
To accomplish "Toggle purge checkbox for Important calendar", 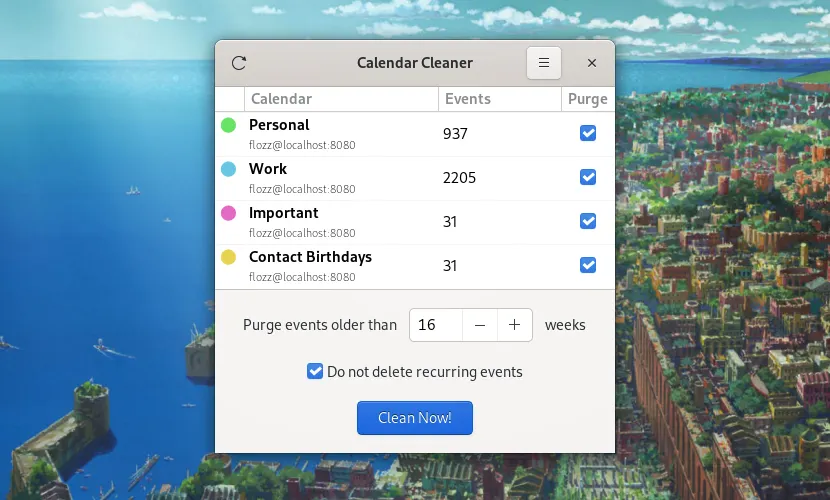I will (x=588, y=221).
